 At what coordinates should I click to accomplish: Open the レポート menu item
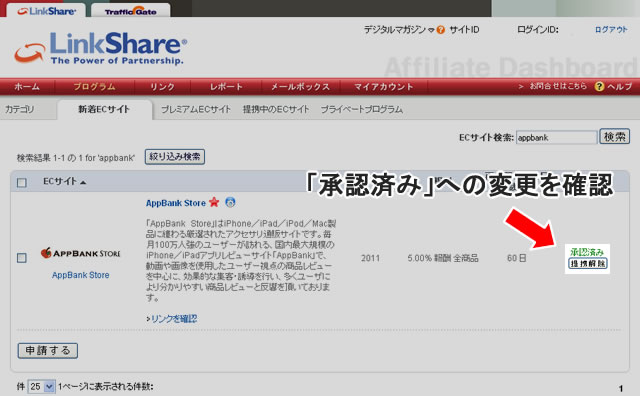[x=226, y=87]
